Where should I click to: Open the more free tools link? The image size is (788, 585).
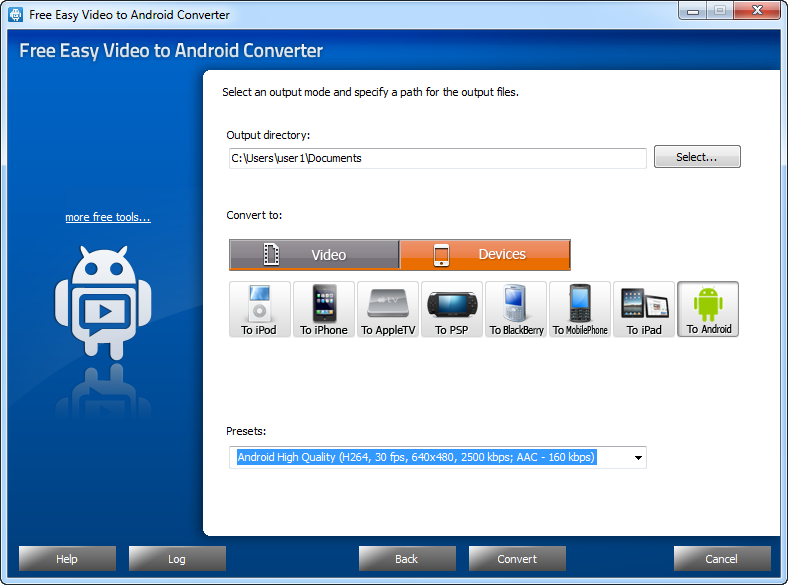(x=108, y=217)
